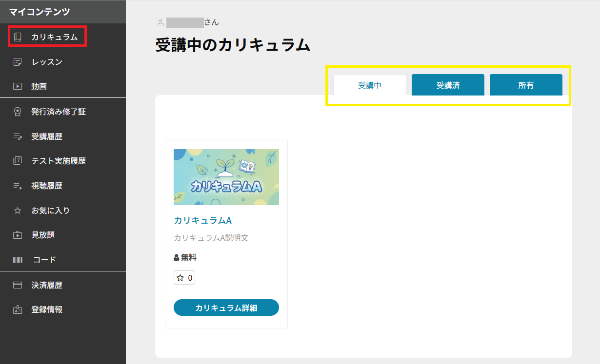Switch to the 受講中 tab

[370, 85]
